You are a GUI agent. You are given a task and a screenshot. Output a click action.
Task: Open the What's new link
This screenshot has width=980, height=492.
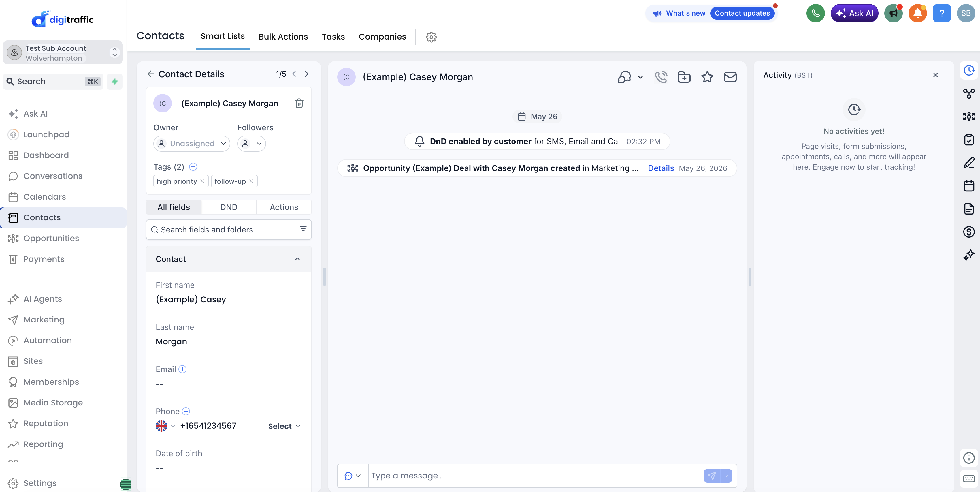(685, 13)
